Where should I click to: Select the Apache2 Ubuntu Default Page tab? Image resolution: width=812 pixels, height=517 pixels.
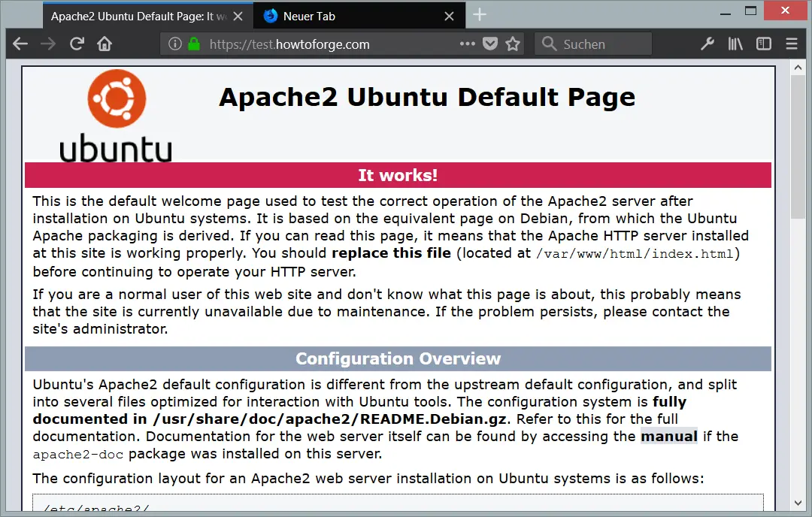[148, 16]
